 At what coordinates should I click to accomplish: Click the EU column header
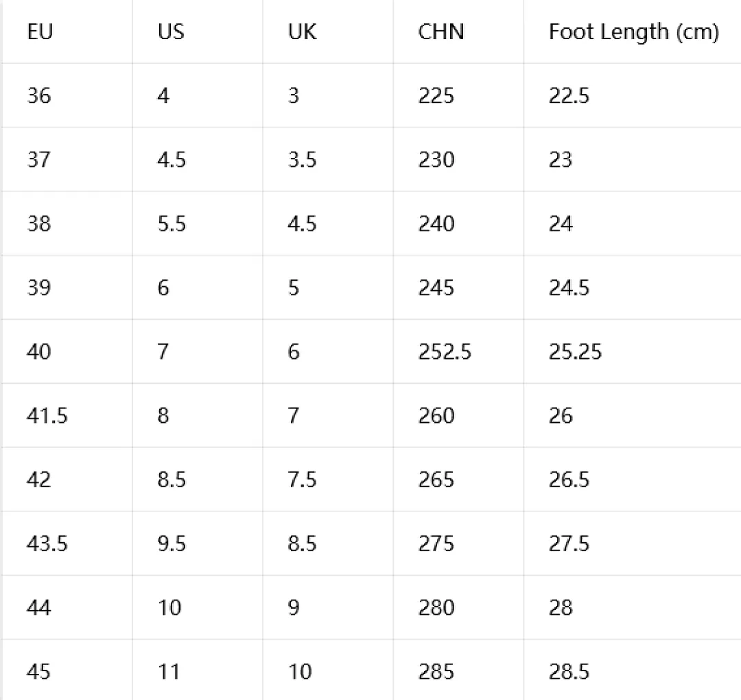pos(67,32)
